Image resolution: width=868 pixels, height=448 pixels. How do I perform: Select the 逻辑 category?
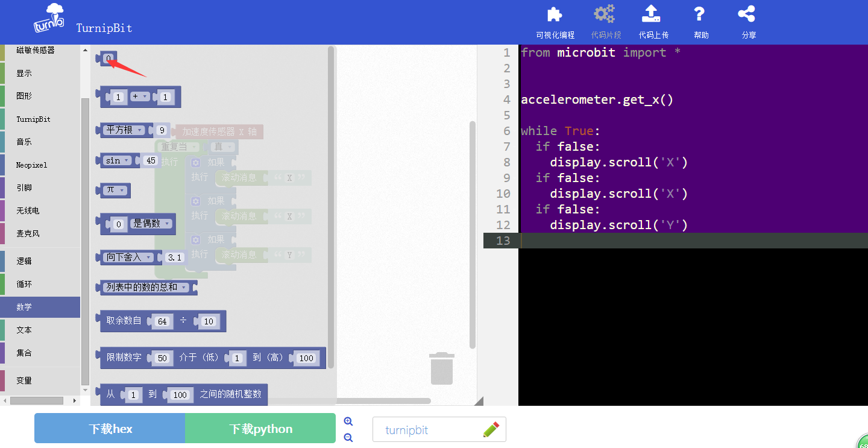coord(40,261)
